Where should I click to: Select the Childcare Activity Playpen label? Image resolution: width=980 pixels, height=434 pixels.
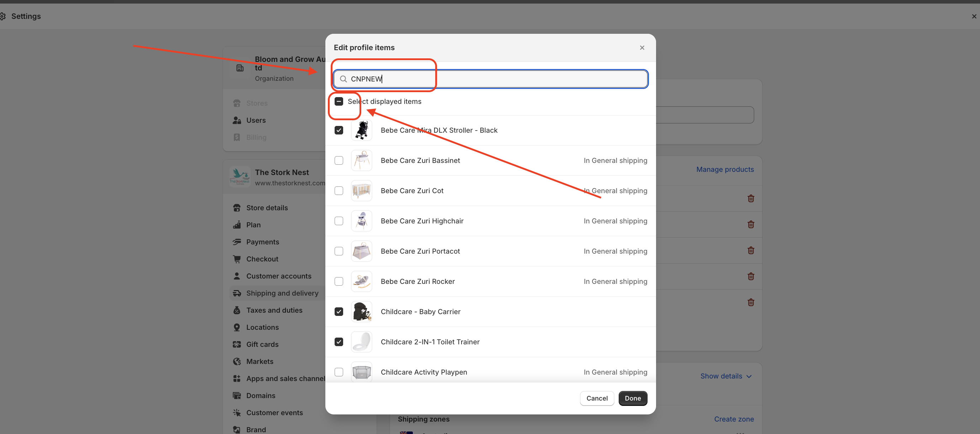(424, 372)
